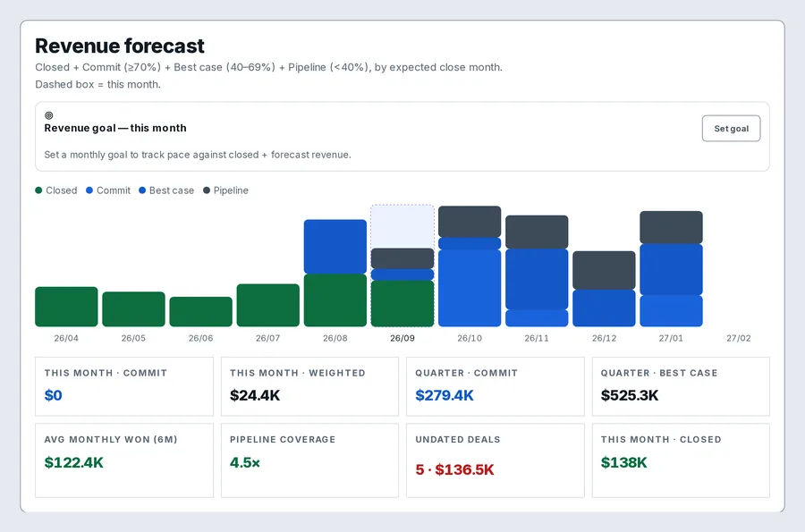Select the 26/04 closed revenue bar
The image size is (805, 532).
coord(66,307)
